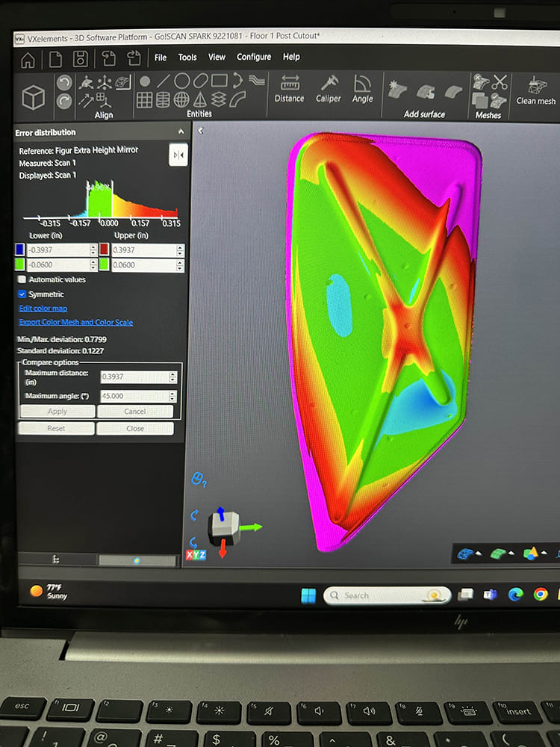Click the mouse help icon in the viewport
Screen dimensions: 560x747
click(x=198, y=479)
